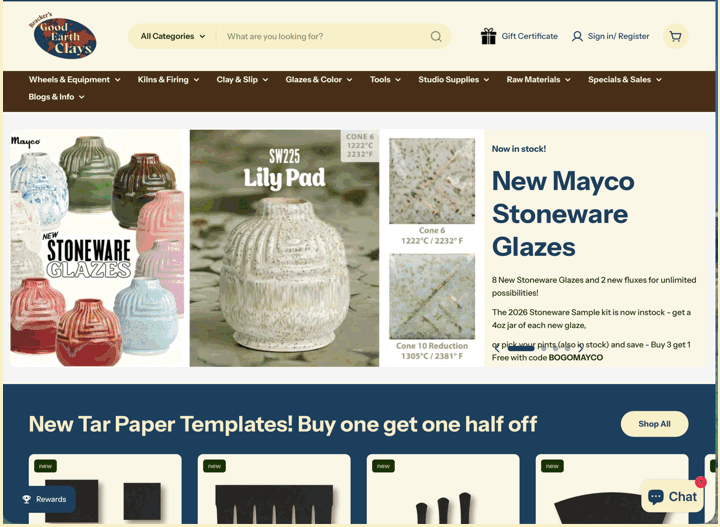
Task: Expand the All Categories dropdown
Action: click(x=173, y=36)
